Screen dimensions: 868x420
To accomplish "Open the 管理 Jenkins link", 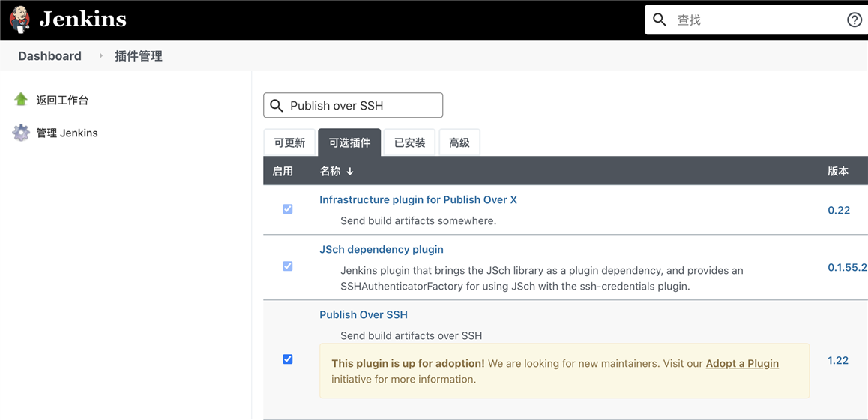I will click(x=67, y=133).
